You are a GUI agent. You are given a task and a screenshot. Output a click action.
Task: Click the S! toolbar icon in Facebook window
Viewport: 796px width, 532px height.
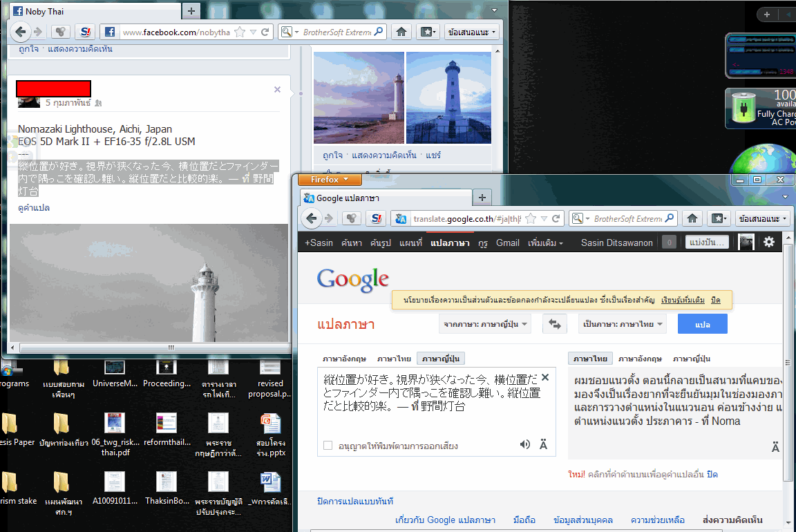click(x=85, y=32)
